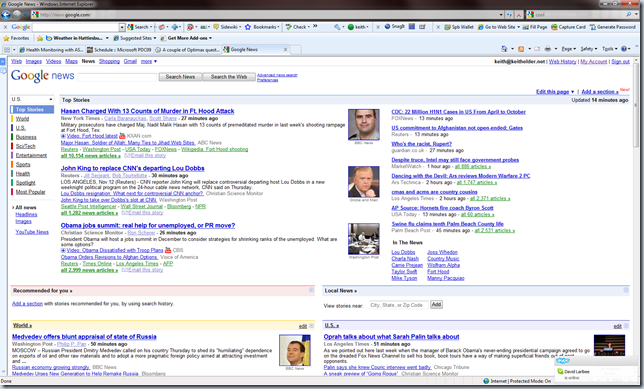Click the Local News city input field
Screen dimensions: 644x389
[398, 305]
